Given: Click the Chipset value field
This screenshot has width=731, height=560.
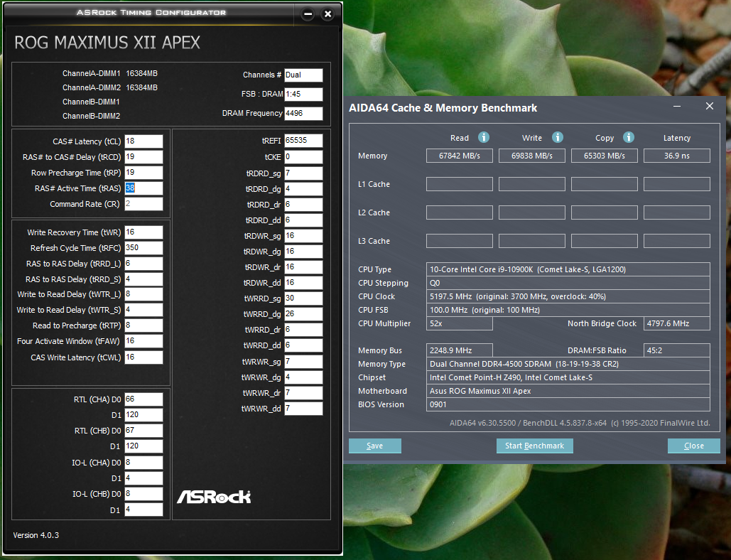Looking at the screenshot, I should [568, 377].
